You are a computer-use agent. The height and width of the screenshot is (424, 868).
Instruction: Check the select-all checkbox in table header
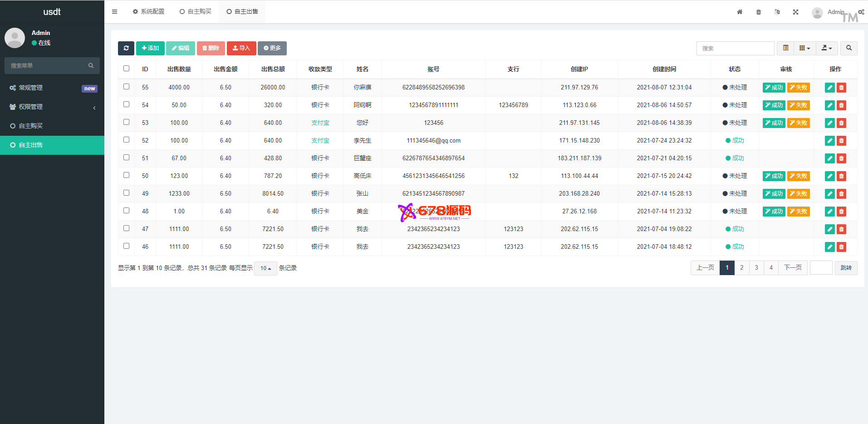click(x=127, y=69)
